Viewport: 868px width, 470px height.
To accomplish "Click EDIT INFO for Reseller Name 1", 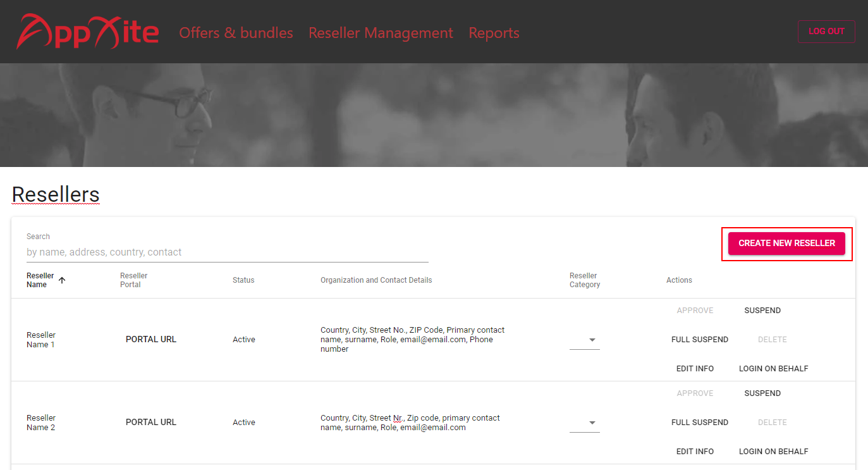I will [x=695, y=369].
